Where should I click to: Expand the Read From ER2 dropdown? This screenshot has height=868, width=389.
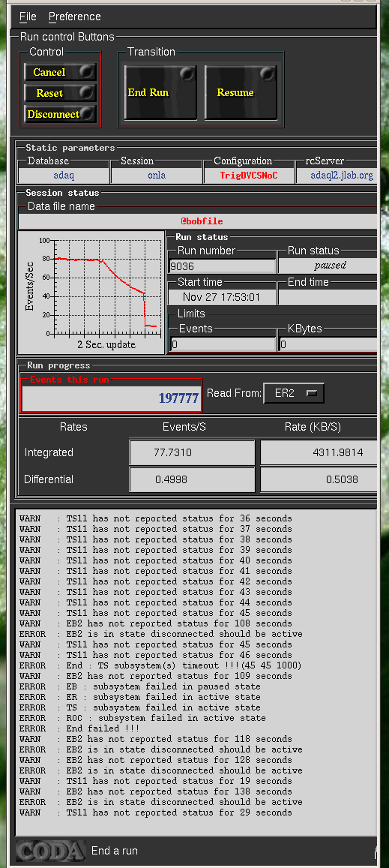(x=294, y=394)
